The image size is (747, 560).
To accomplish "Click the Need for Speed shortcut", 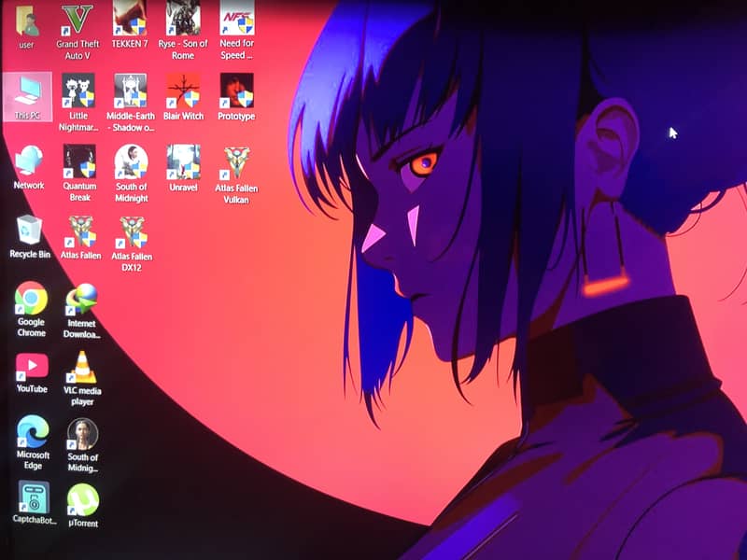I will point(236,19).
